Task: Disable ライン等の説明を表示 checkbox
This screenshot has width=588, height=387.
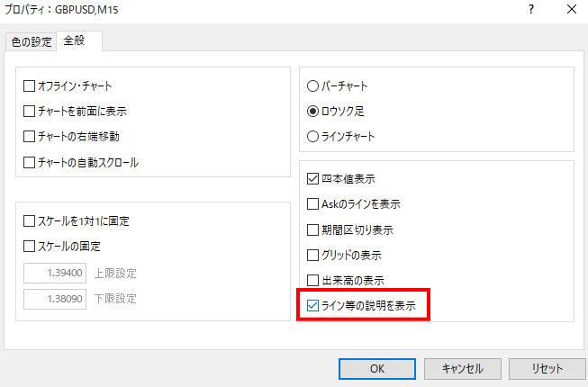Action: (313, 305)
